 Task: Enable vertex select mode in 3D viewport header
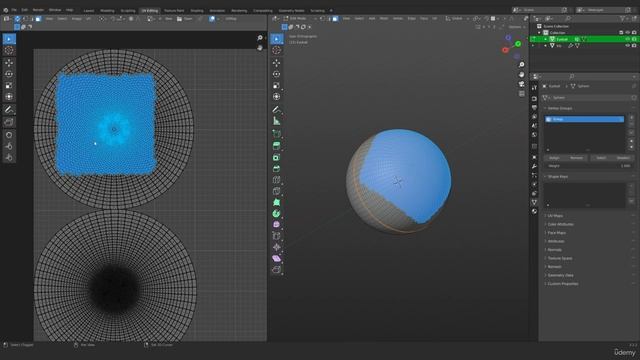coord(322,18)
